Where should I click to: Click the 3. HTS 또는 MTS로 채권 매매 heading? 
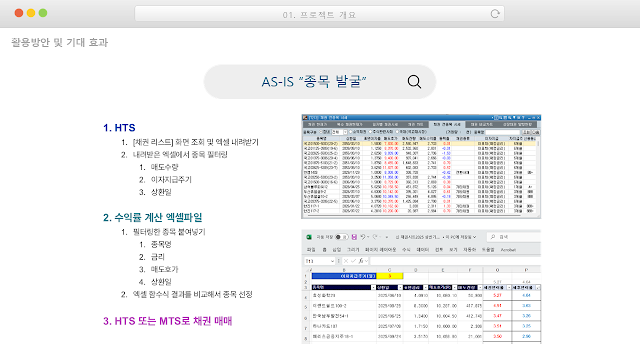(x=167, y=321)
